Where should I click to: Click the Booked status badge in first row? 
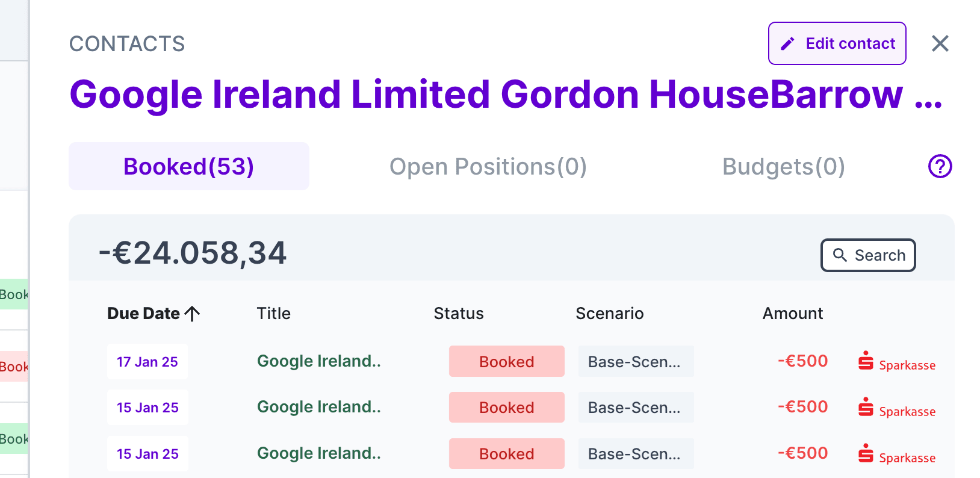pyautogui.click(x=506, y=362)
